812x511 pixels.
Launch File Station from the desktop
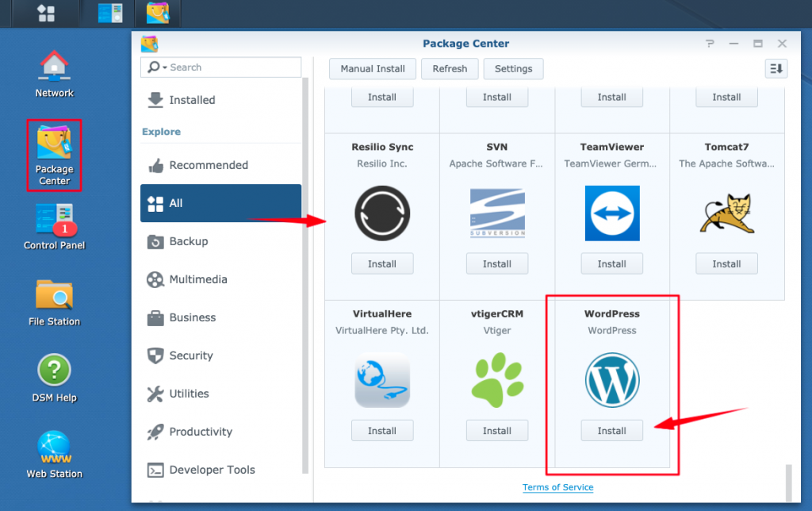pos(55,303)
